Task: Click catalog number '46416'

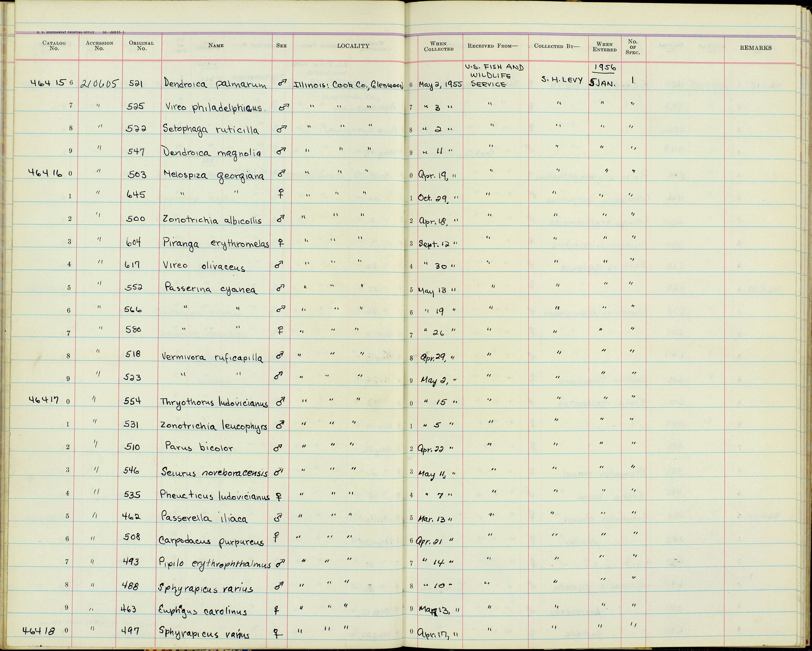Action: tap(45, 173)
